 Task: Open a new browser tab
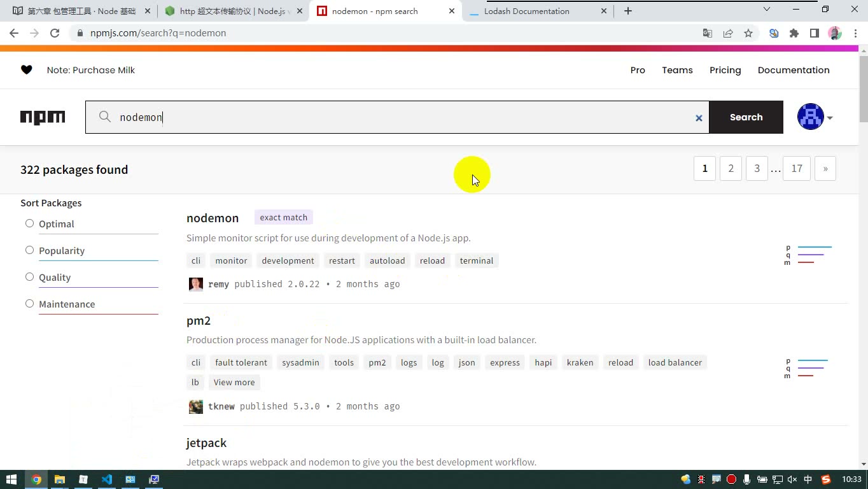(628, 11)
